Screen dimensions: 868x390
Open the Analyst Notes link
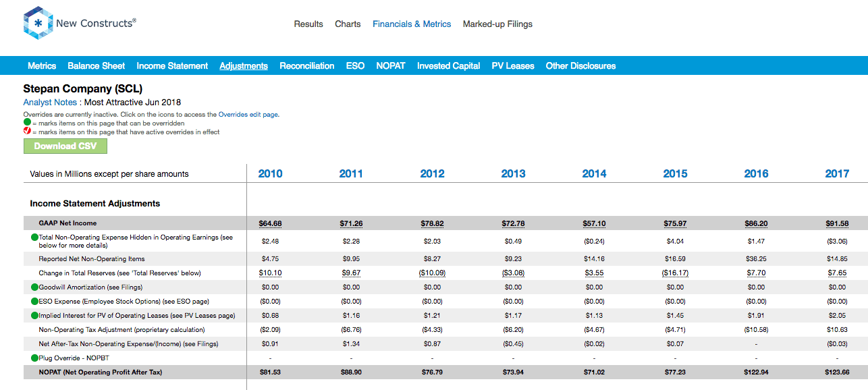pyautogui.click(x=50, y=103)
